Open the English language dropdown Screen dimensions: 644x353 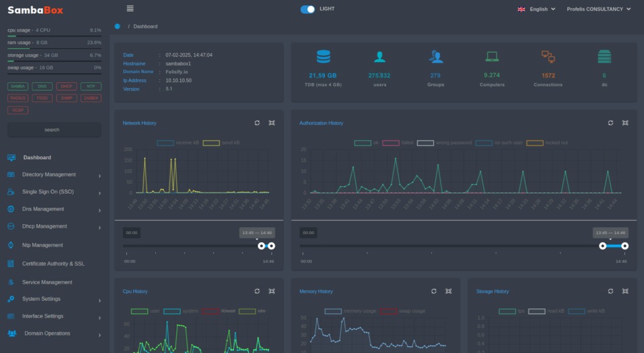pos(536,9)
